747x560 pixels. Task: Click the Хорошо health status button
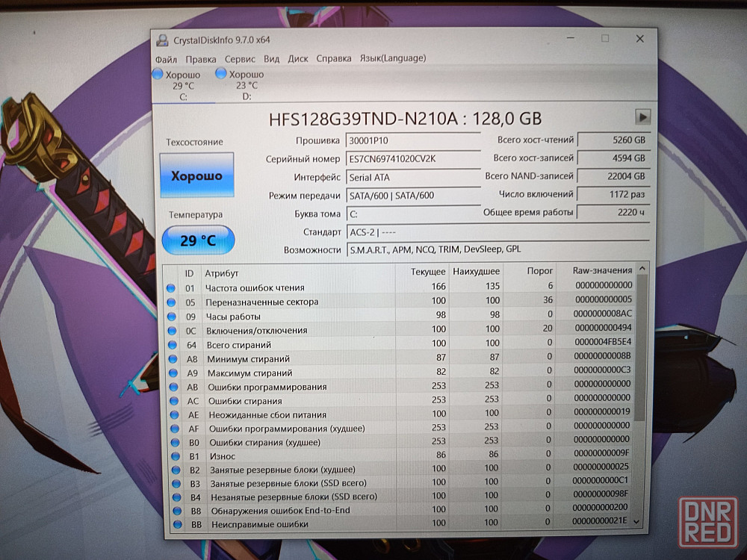(197, 176)
